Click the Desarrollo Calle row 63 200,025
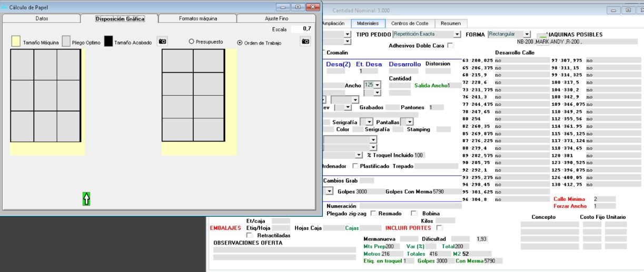644x272 pixels. (506, 61)
